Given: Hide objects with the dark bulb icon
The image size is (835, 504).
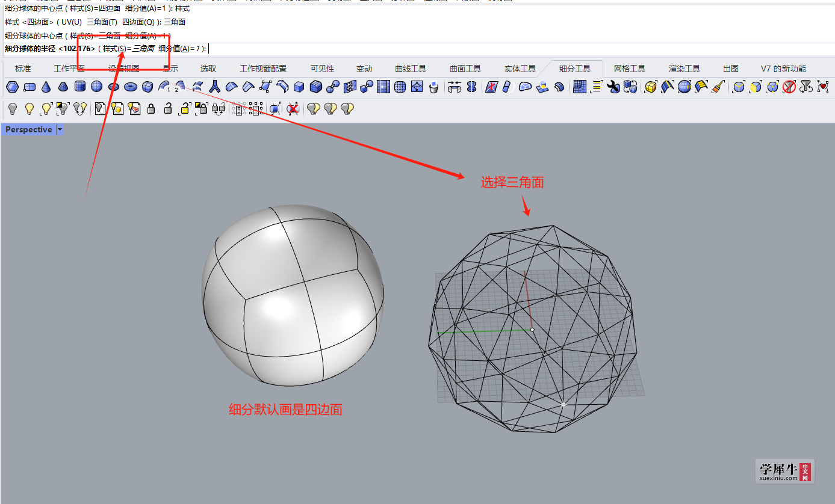Looking at the screenshot, I should (13, 109).
